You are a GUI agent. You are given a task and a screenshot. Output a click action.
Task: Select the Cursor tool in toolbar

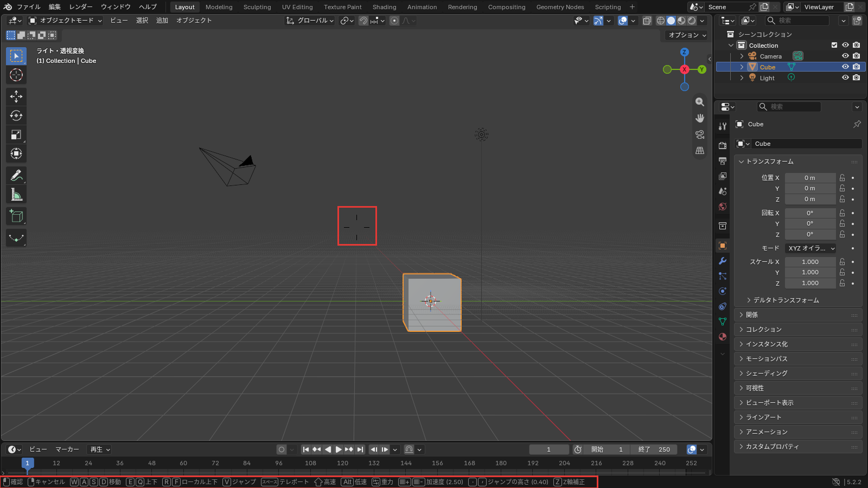tap(16, 75)
